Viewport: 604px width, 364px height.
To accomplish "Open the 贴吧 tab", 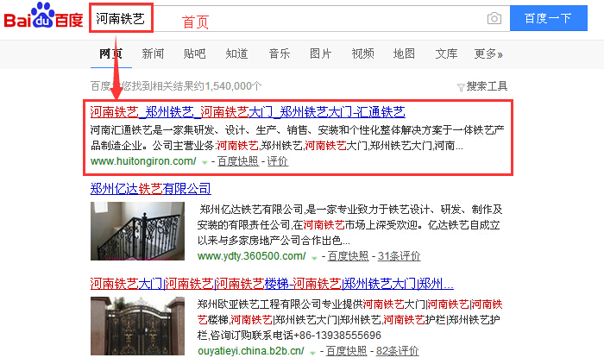I will click(x=194, y=53).
